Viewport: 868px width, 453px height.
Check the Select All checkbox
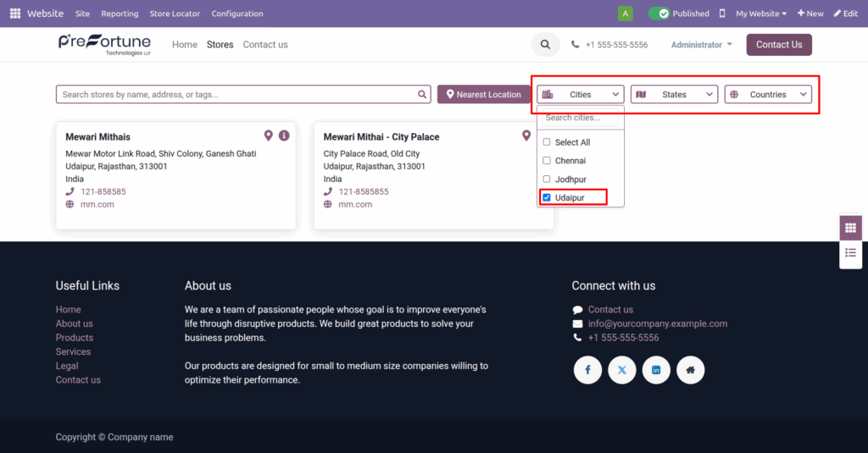(x=547, y=142)
